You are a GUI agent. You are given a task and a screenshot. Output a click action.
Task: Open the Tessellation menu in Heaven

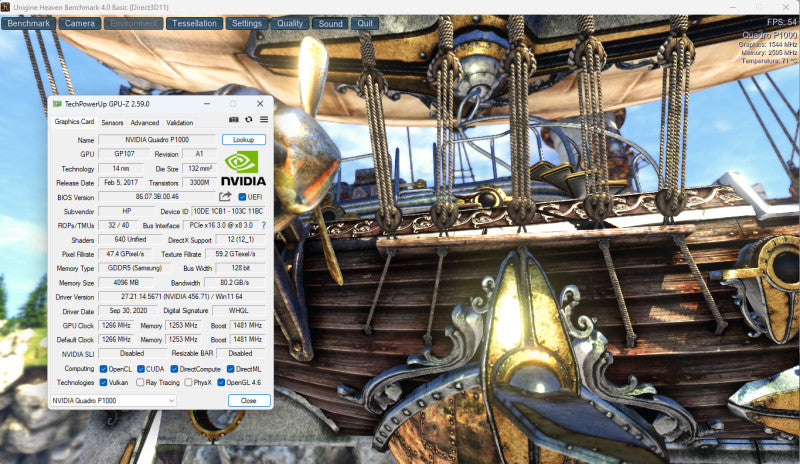click(x=194, y=23)
